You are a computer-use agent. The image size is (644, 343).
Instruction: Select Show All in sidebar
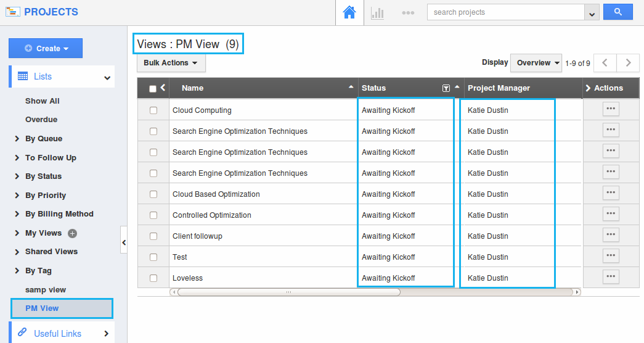click(43, 101)
